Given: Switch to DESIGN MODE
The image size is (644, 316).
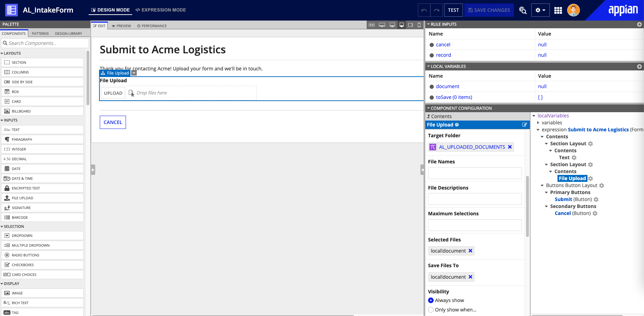Looking at the screenshot, I should click(x=110, y=10).
